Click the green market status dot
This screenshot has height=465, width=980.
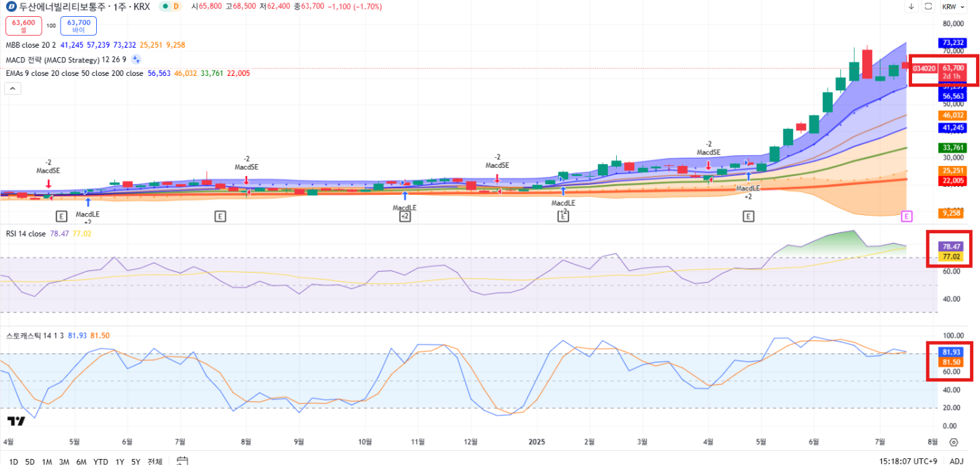[164, 7]
